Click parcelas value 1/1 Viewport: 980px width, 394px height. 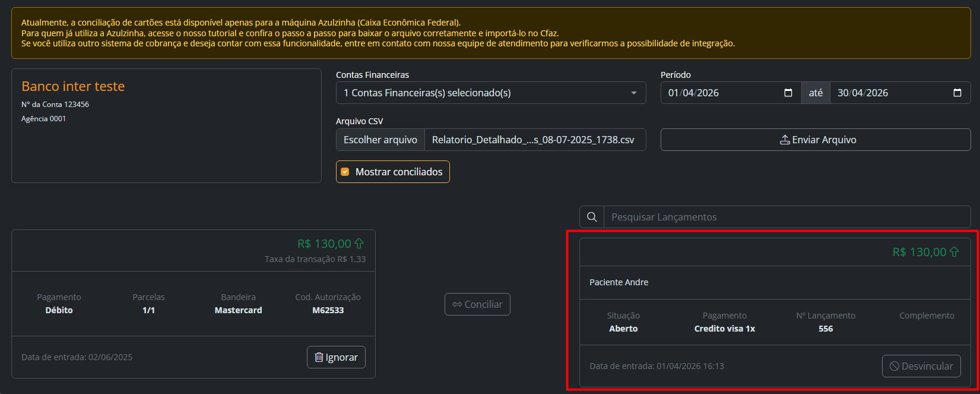pos(148,310)
